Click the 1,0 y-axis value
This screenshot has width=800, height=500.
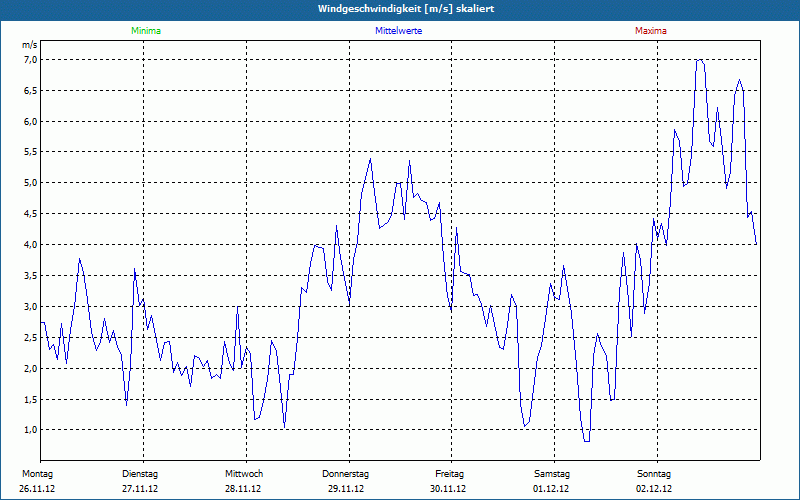click(30, 430)
